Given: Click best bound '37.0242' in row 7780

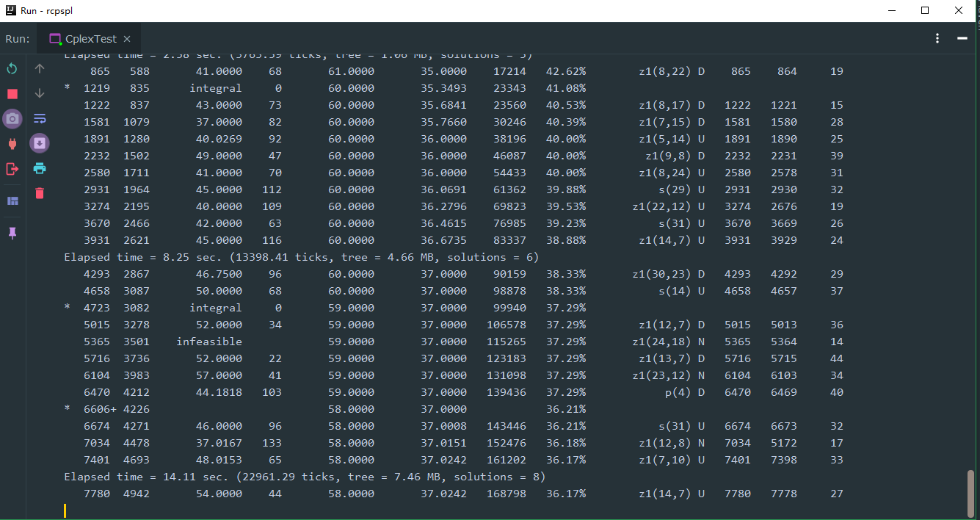Looking at the screenshot, I should tap(443, 494).
